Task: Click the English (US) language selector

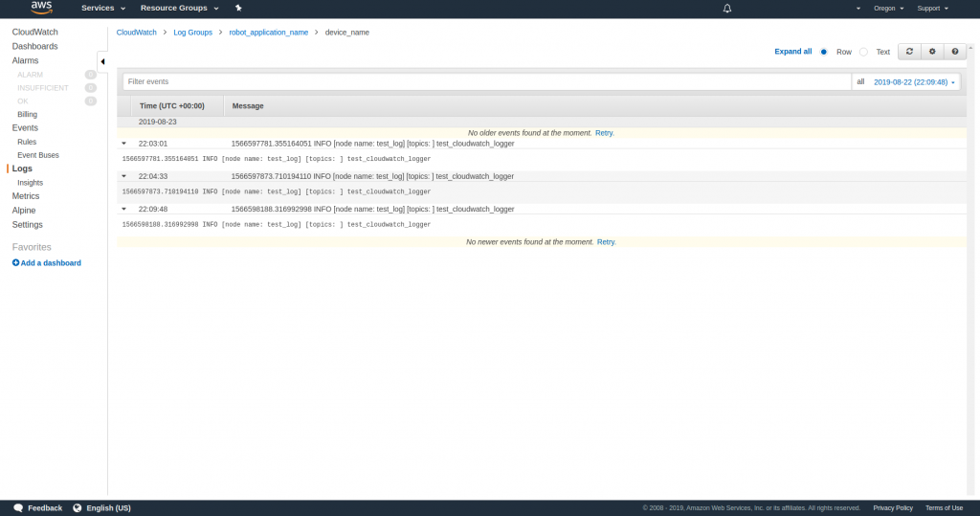Action: point(101,508)
